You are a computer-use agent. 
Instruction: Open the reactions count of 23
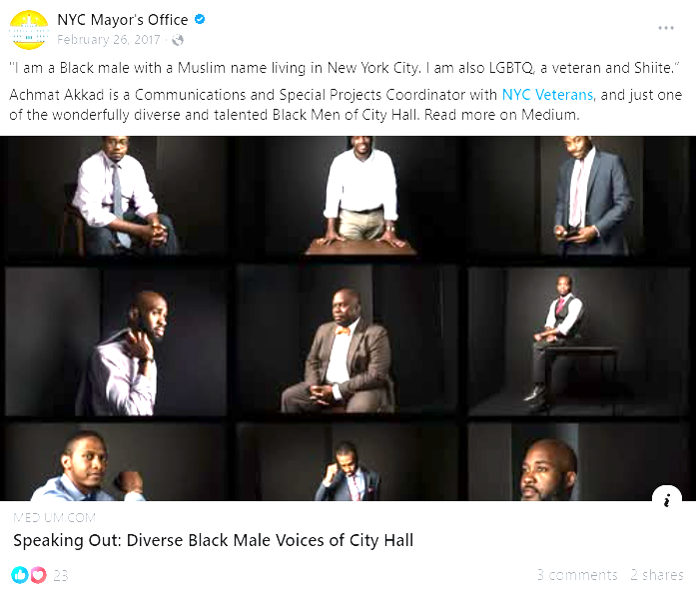click(61, 575)
